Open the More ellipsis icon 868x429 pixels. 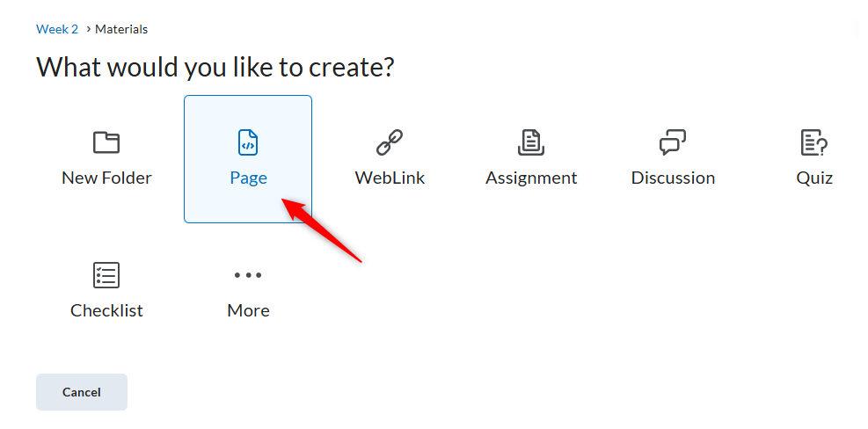(248, 274)
